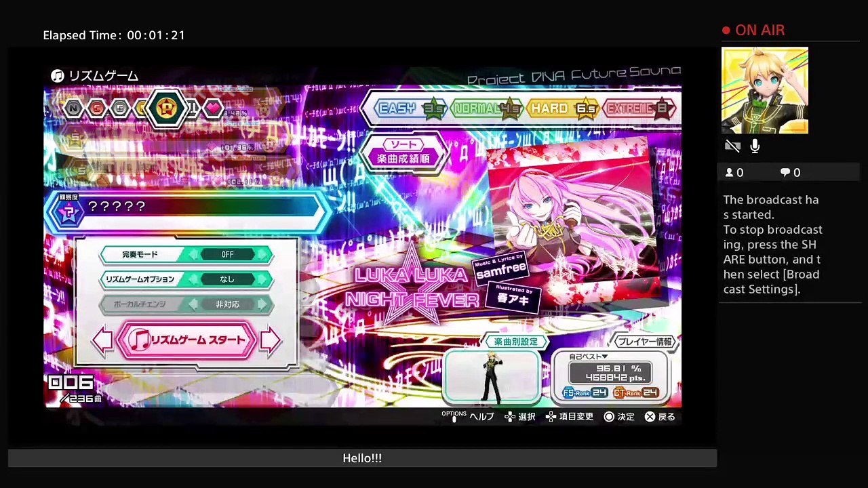Click the red ON AIR recording dot
Image resolution: width=868 pixels, height=488 pixels.
(x=726, y=30)
